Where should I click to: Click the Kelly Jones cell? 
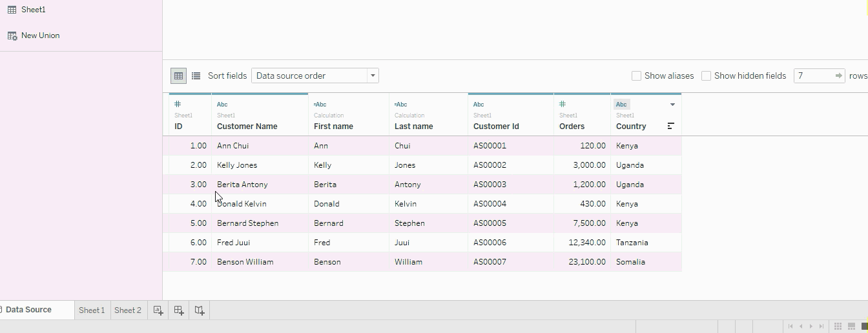click(x=260, y=165)
